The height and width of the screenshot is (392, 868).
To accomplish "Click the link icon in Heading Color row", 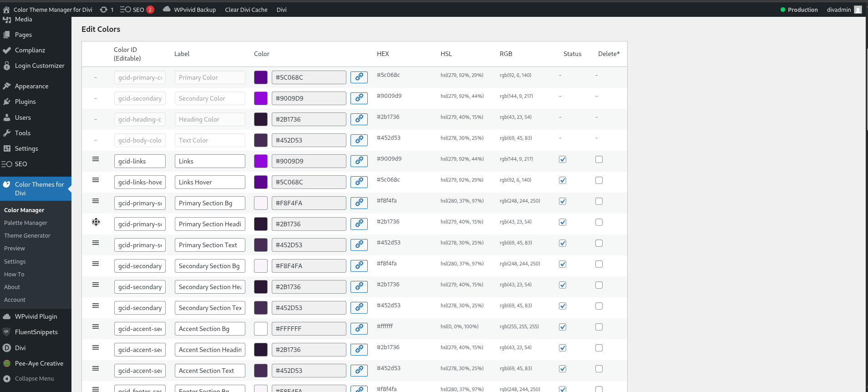I will pyautogui.click(x=359, y=119).
